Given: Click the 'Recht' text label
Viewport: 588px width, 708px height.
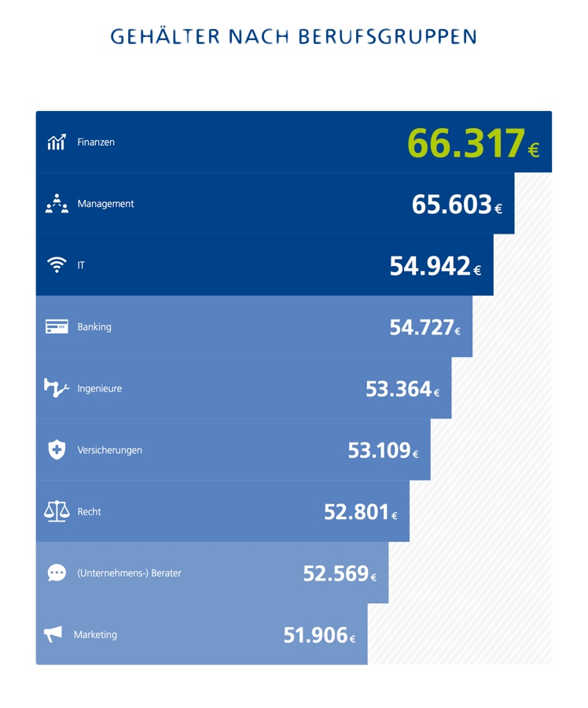Looking at the screenshot, I should coord(89,511).
